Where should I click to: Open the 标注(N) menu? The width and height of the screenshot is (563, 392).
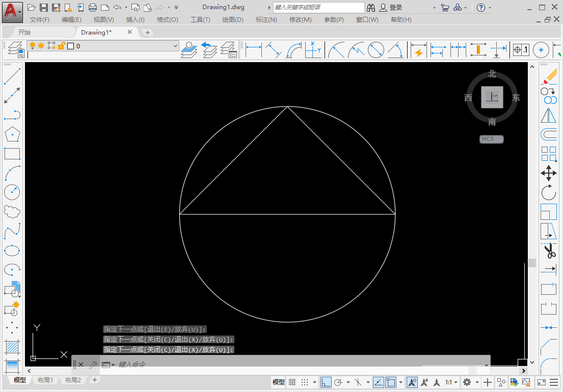pyautogui.click(x=266, y=20)
